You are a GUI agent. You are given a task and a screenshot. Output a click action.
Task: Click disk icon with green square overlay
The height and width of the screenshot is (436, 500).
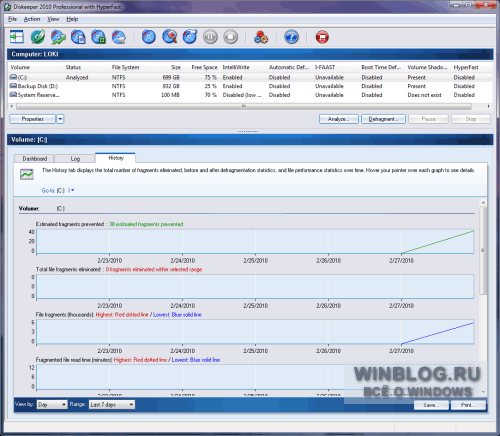click(99, 37)
